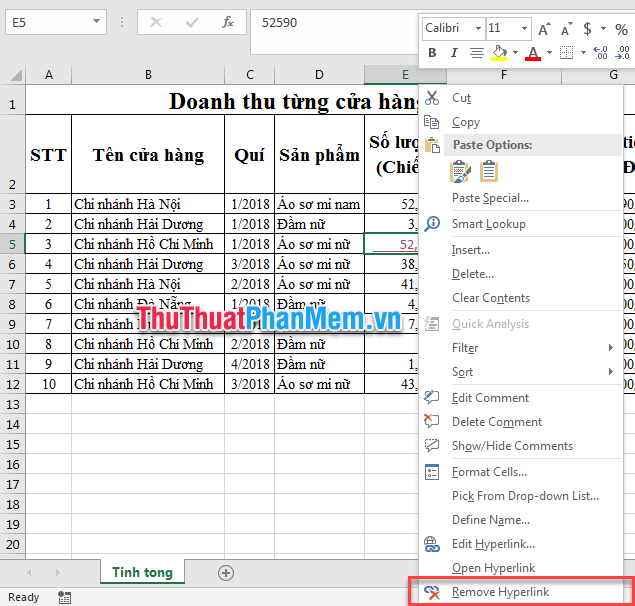
Task: Click the 4/2018 quarter cell
Action: click(249, 364)
